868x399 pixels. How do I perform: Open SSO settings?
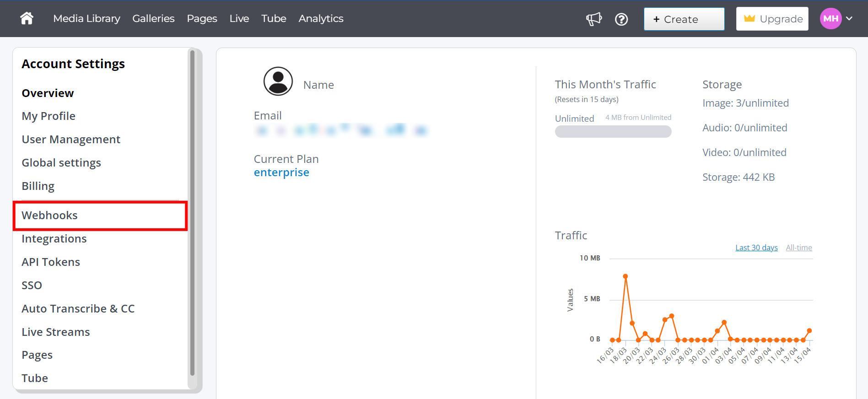pos(32,286)
